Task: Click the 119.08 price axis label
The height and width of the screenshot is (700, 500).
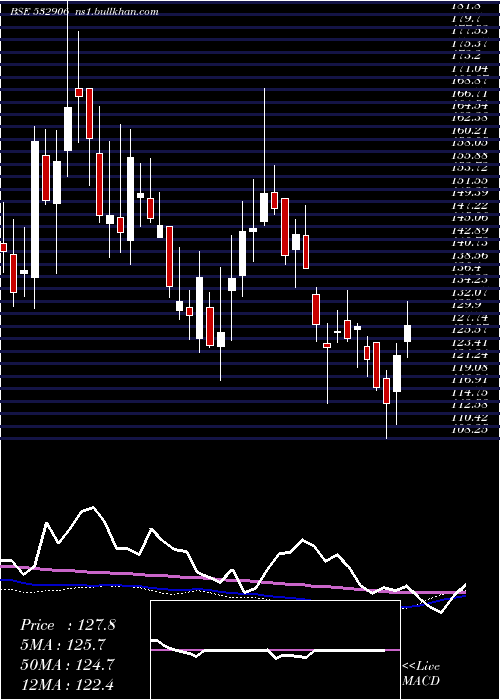Action: (470, 367)
